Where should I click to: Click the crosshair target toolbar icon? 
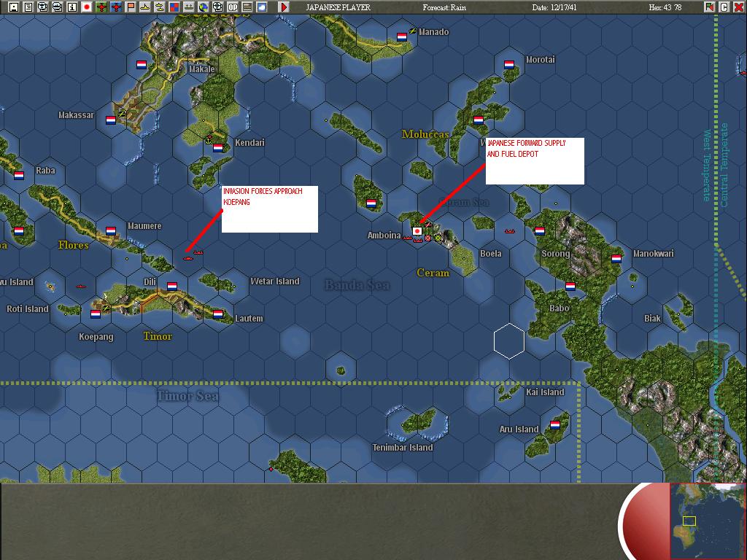(217, 7)
